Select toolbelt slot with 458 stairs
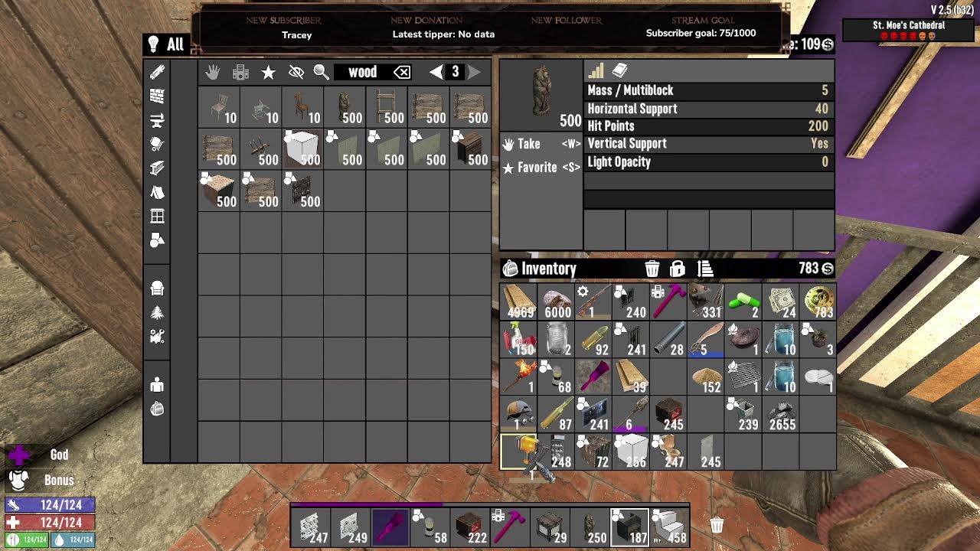The image size is (980, 551). coord(670,527)
